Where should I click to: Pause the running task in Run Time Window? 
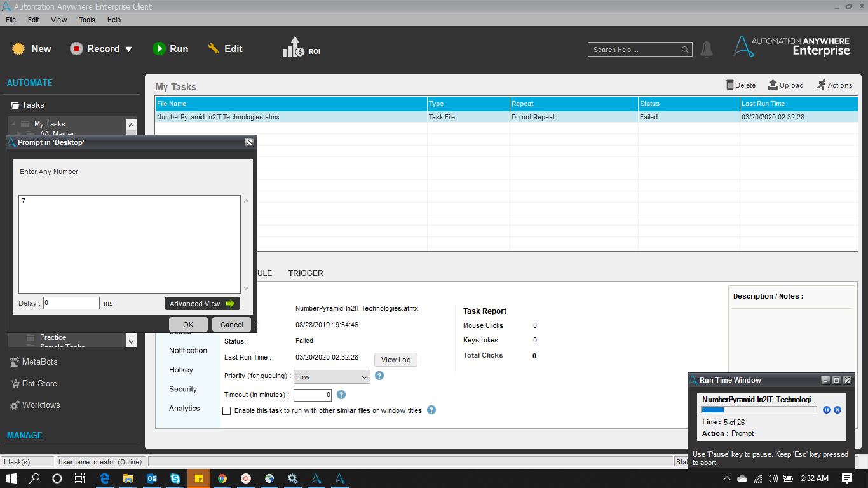[x=827, y=410]
